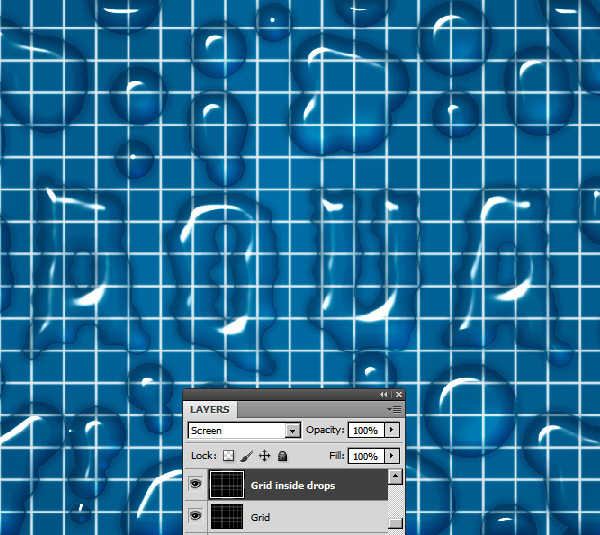Hide the Grid layer
This screenshot has height=535, width=600.
pos(194,517)
